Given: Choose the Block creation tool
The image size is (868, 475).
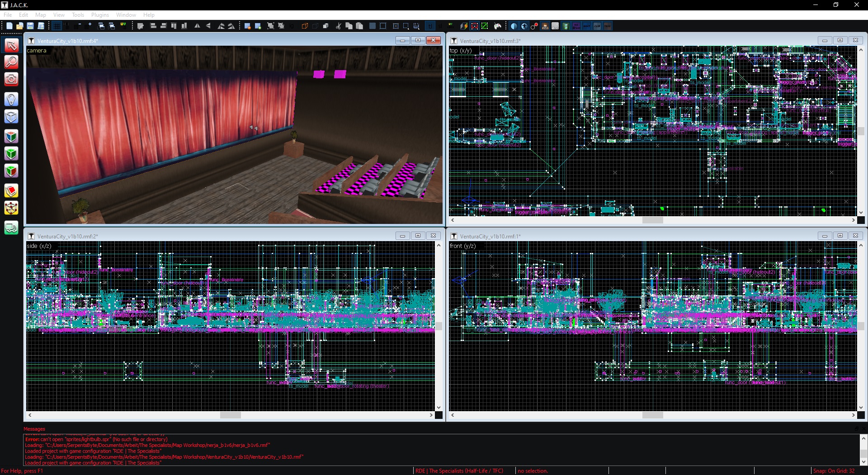Looking at the screenshot, I should tap(11, 117).
